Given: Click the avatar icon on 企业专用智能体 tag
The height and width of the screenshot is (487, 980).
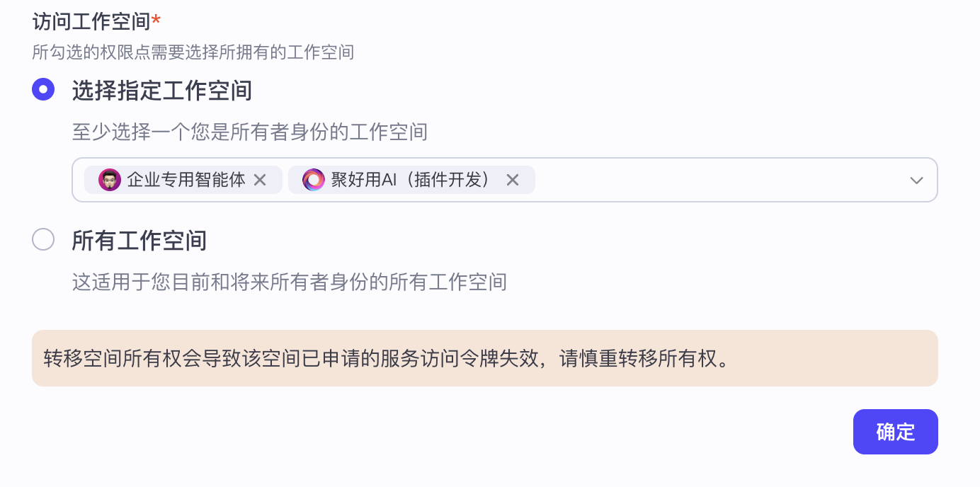Looking at the screenshot, I should (x=108, y=180).
